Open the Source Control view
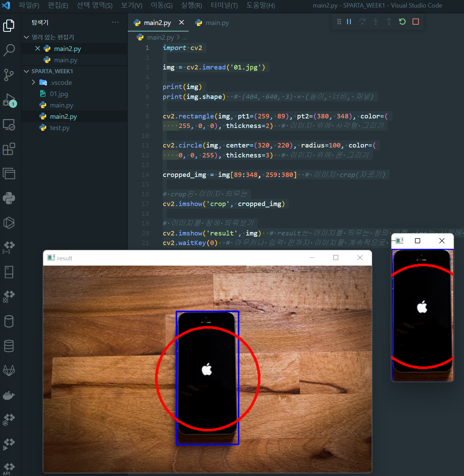The height and width of the screenshot is (476, 464). click(9, 75)
